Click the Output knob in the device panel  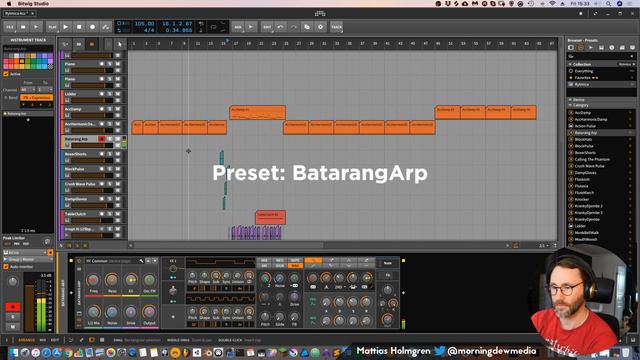tap(149, 312)
